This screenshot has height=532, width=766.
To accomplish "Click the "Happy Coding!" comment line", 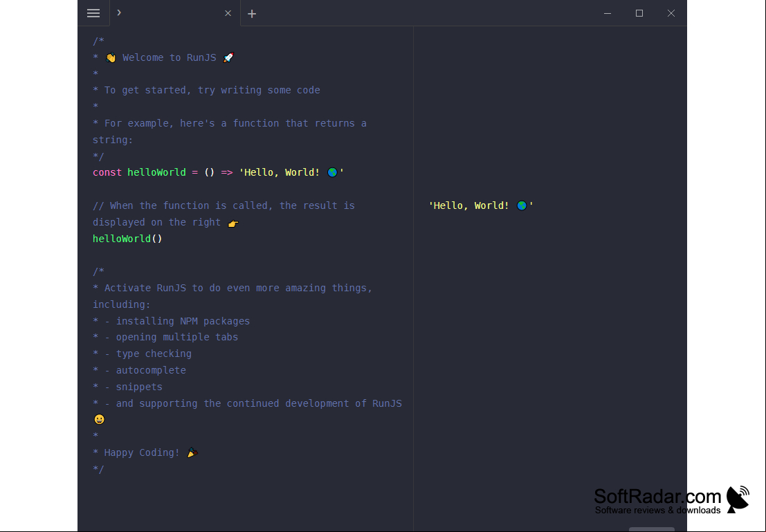I will click(x=145, y=453).
